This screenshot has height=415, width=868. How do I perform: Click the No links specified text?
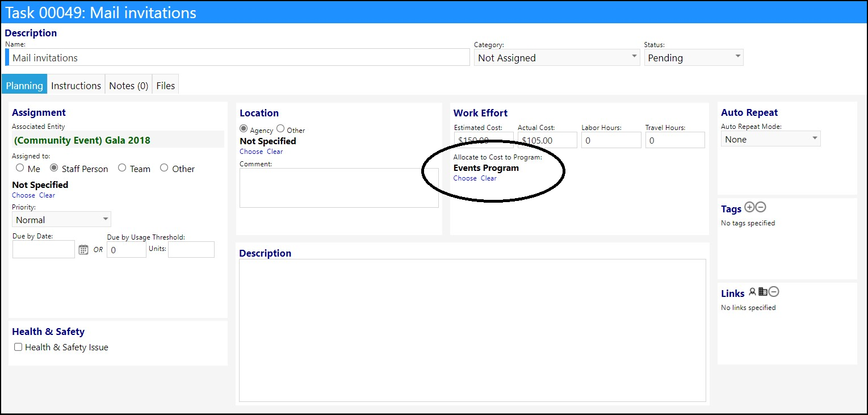(748, 308)
